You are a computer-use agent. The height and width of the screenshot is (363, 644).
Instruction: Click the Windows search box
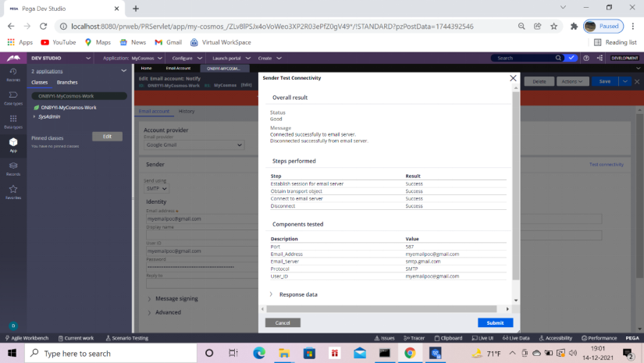pyautogui.click(x=111, y=353)
